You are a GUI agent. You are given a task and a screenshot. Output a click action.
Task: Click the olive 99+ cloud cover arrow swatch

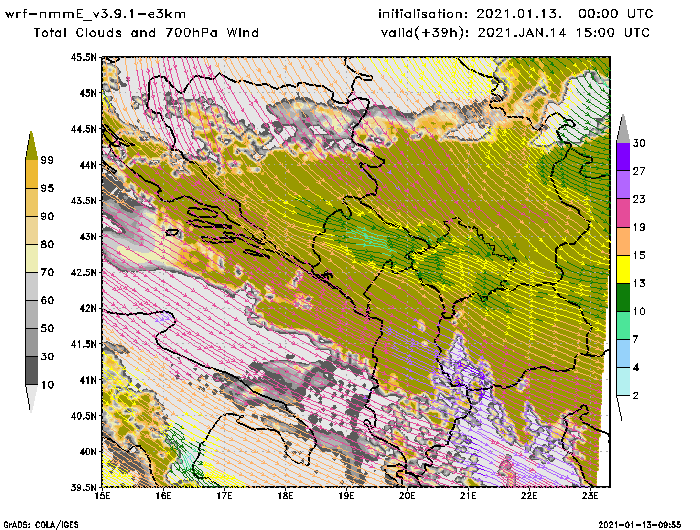[x=31, y=146]
